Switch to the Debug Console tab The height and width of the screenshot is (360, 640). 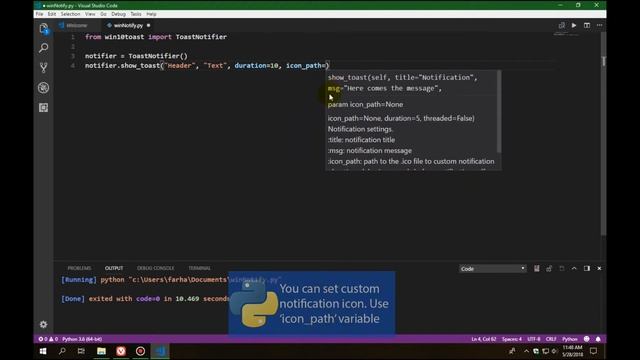tap(156, 268)
